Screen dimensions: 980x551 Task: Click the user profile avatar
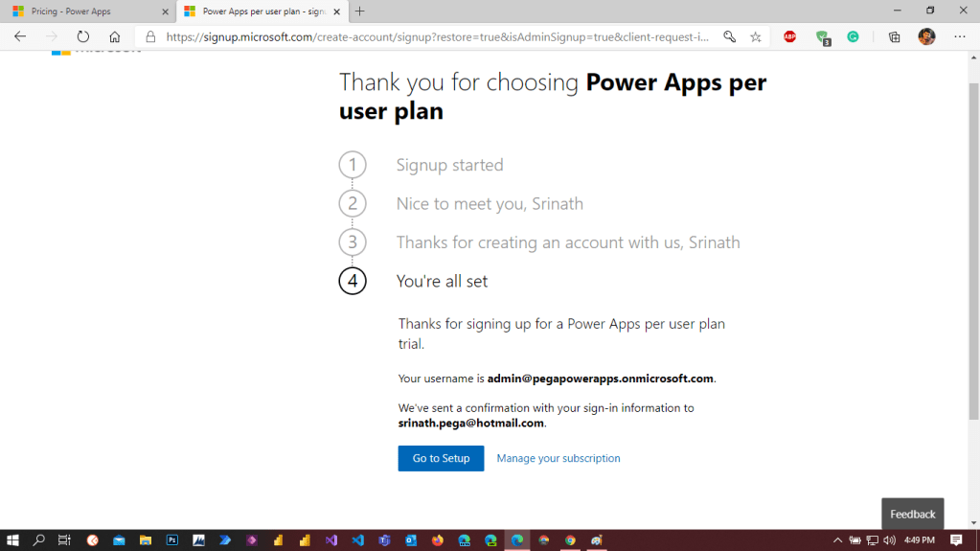coord(926,36)
